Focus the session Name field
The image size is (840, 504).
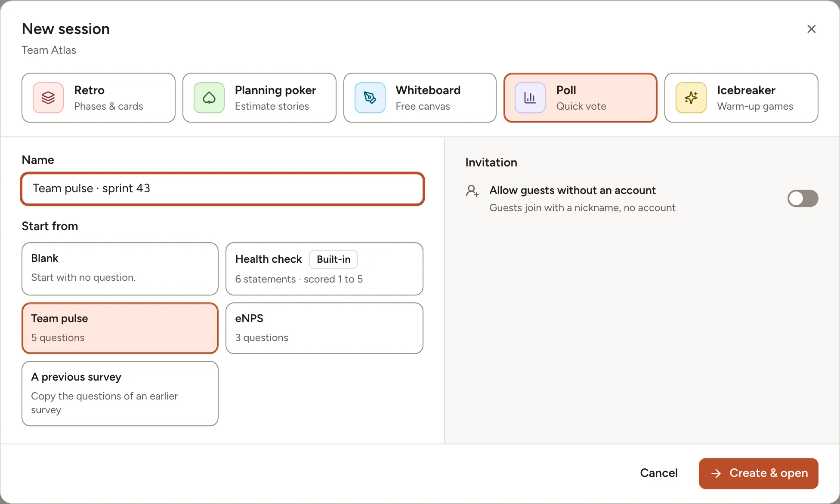click(222, 189)
